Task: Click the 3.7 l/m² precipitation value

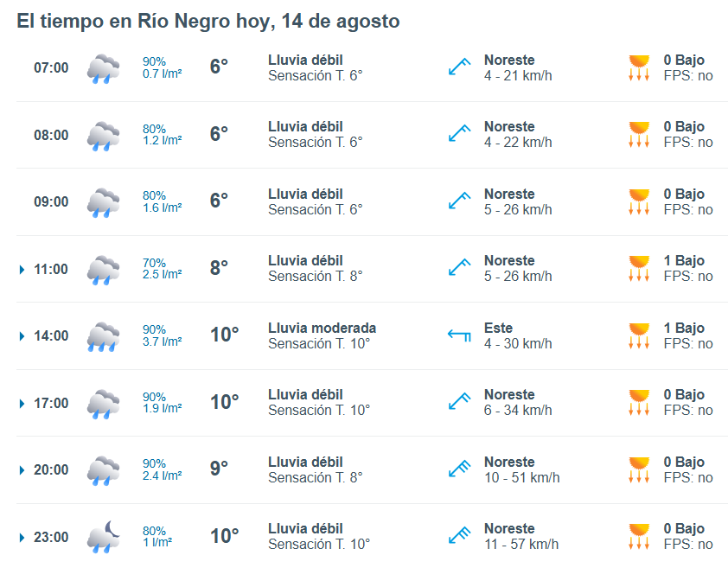Action: [162, 341]
